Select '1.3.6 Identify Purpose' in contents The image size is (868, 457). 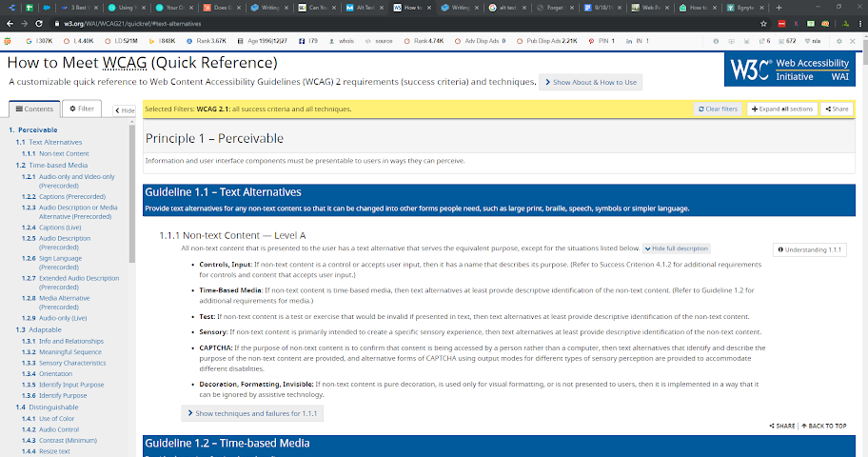54,396
